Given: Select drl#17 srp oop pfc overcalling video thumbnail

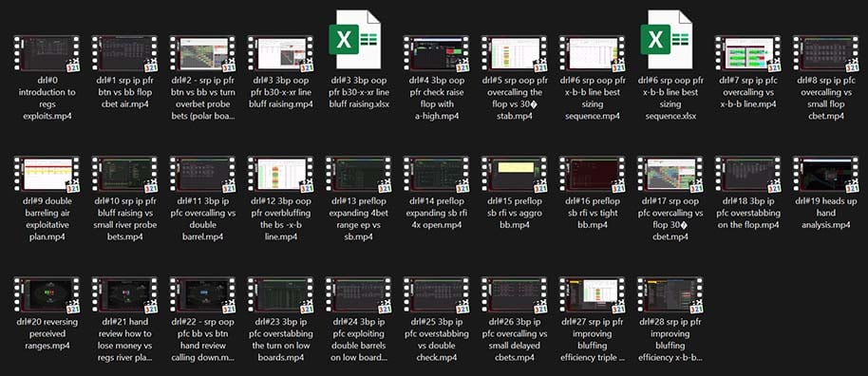Looking at the screenshot, I should pyautogui.click(x=670, y=175).
